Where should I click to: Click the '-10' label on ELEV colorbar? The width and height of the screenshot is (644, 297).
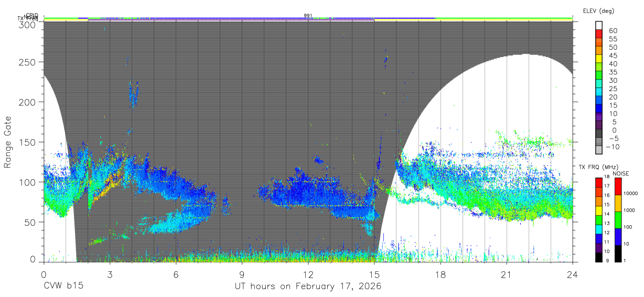[614, 147]
